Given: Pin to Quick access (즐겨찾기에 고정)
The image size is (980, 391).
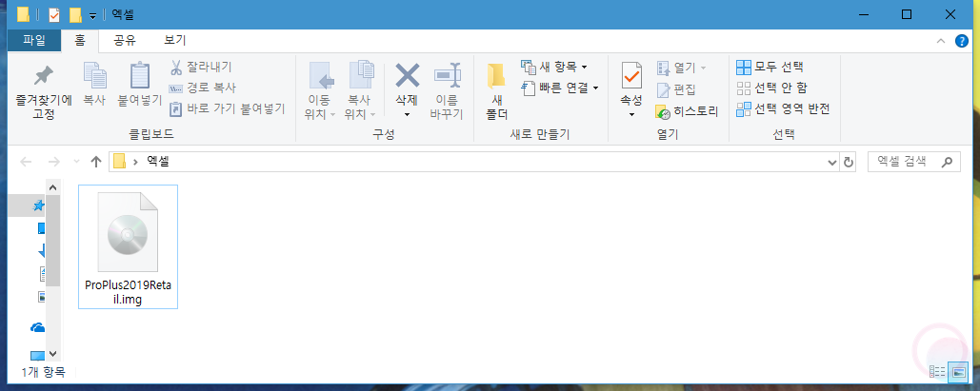Looking at the screenshot, I should 43,92.
